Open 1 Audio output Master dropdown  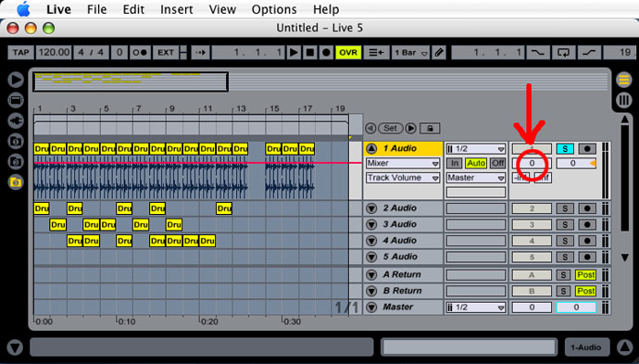(x=476, y=178)
